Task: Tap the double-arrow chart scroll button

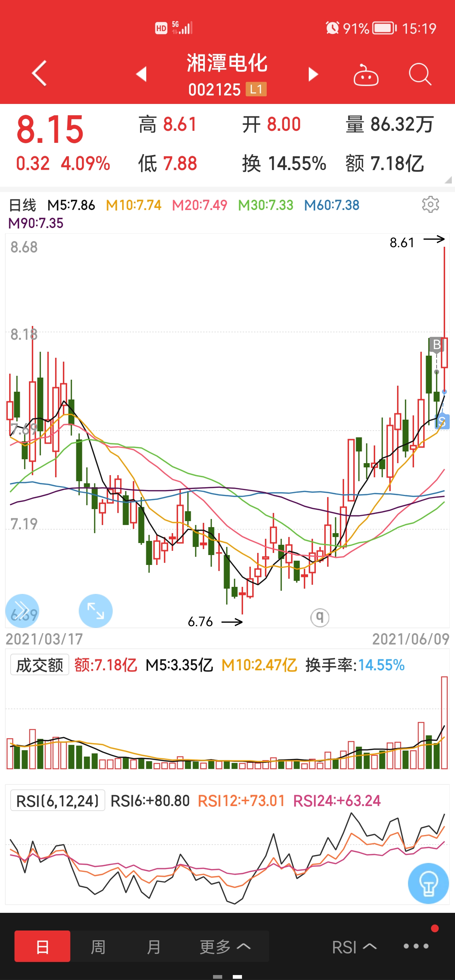Action: 22,611
